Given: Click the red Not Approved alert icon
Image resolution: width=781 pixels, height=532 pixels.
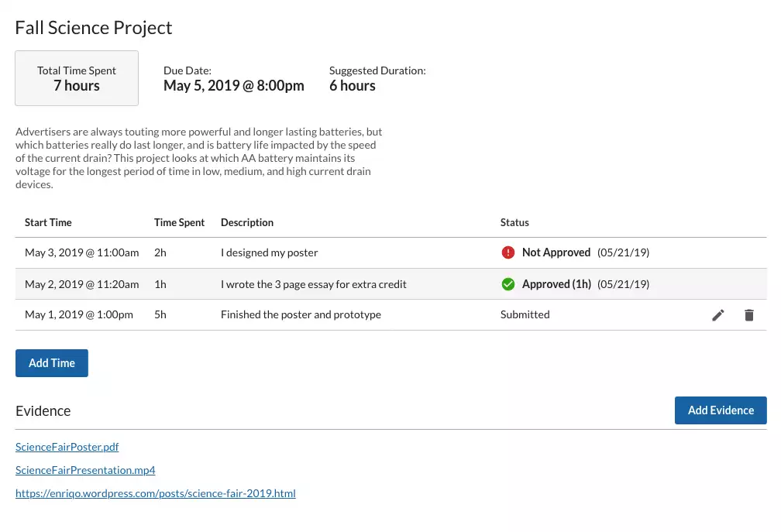Looking at the screenshot, I should [508, 252].
